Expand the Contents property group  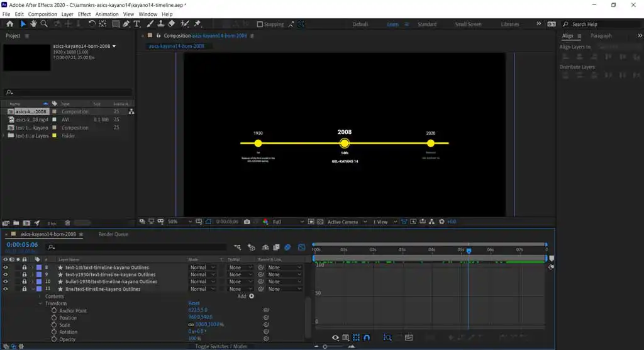(x=40, y=296)
